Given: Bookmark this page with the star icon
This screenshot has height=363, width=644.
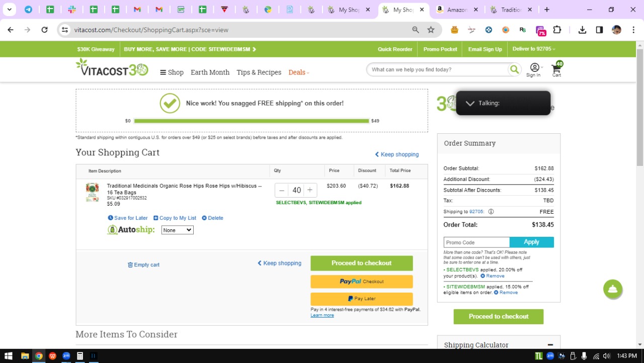Looking at the screenshot, I should click(431, 30).
